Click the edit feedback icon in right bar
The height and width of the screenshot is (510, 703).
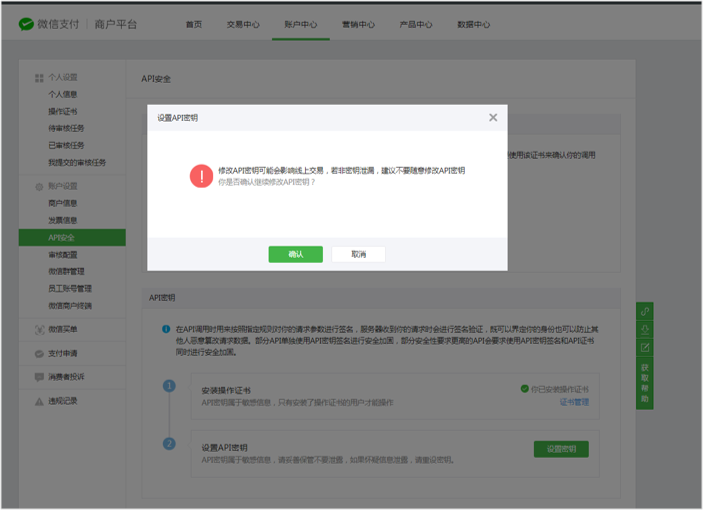point(645,347)
